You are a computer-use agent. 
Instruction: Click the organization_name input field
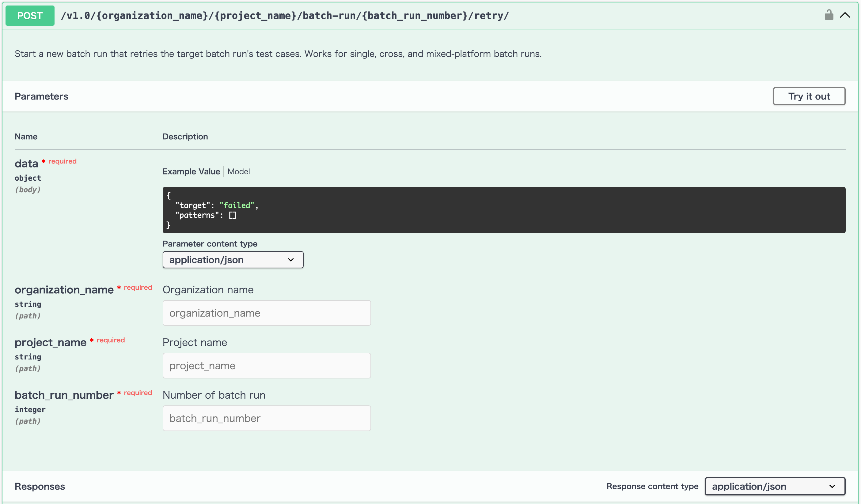(267, 313)
